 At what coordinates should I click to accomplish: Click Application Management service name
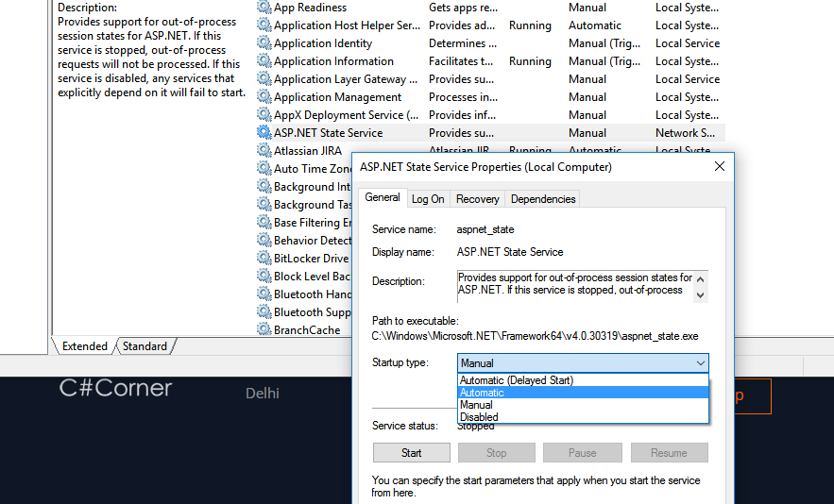[x=337, y=97]
